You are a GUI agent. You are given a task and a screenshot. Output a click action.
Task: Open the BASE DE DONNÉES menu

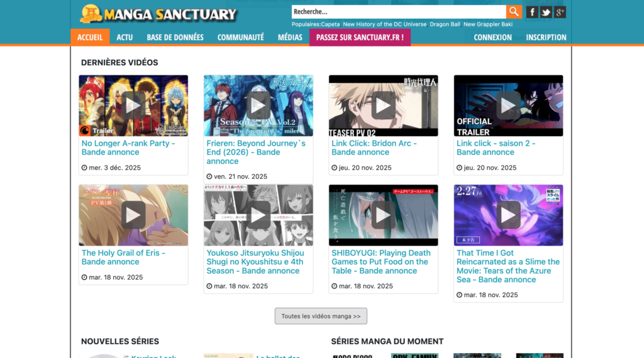point(175,37)
